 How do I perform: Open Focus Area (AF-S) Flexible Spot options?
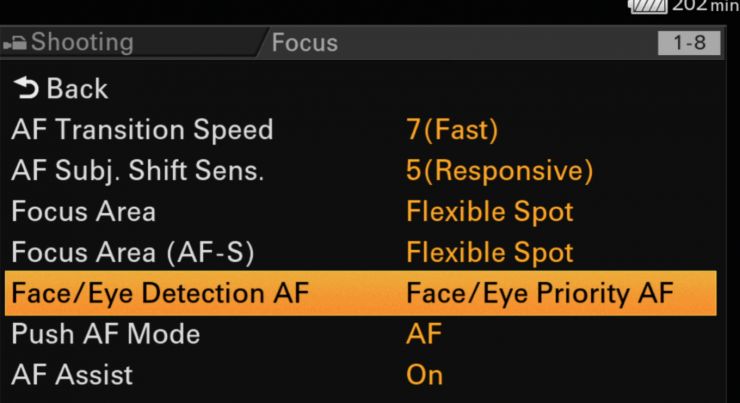[x=490, y=253]
